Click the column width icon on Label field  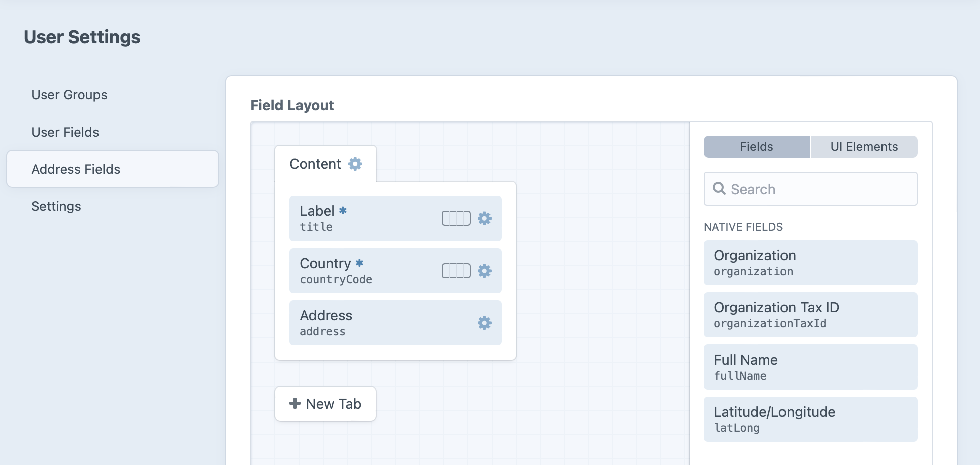coord(455,218)
